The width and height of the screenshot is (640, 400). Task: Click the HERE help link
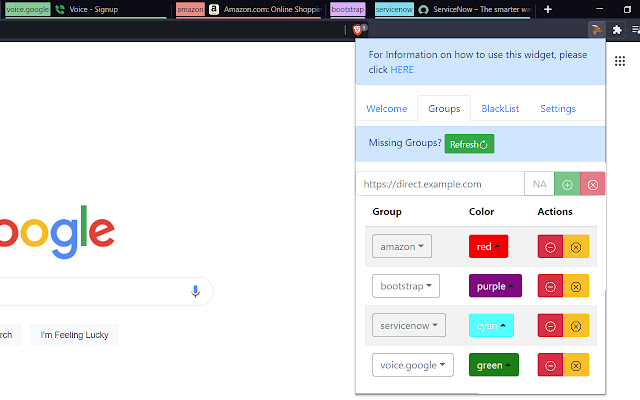pyautogui.click(x=402, y=70)
